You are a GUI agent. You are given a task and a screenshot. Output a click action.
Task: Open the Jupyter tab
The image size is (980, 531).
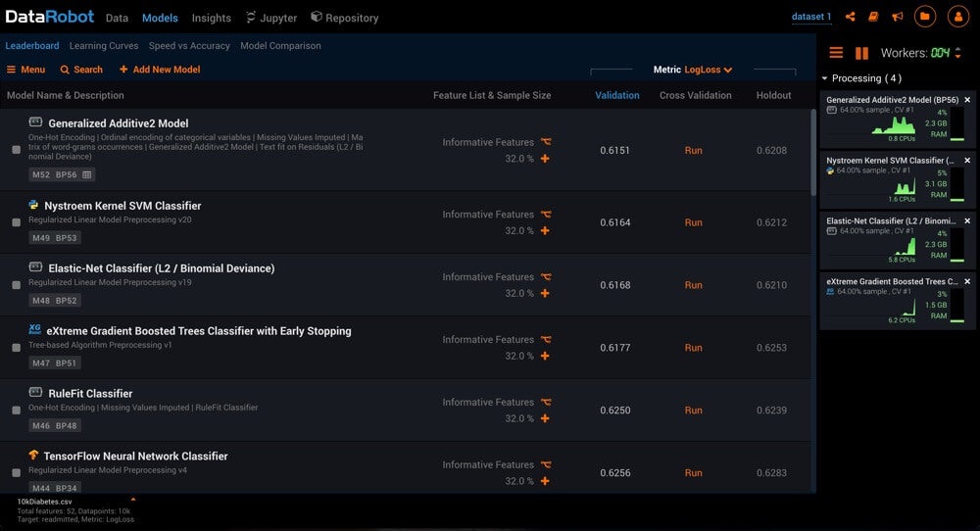271,18
